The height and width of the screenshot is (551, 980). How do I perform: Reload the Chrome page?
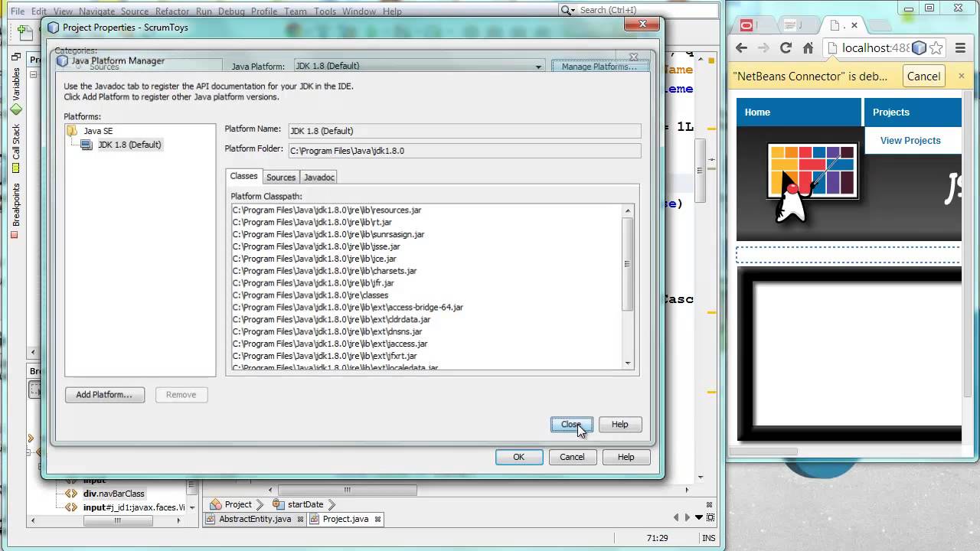point(786,47)
